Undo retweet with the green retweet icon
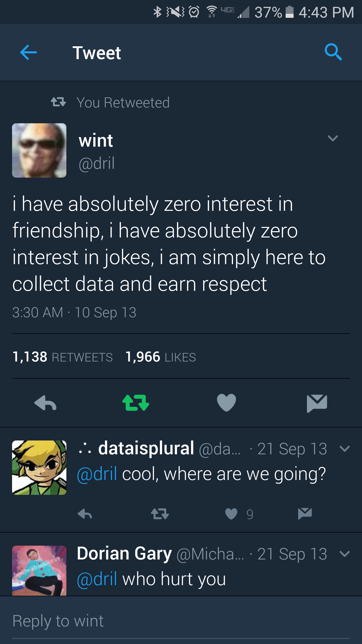Image resolution: width=362 pixels, height=644 pixels. [136, 403]
